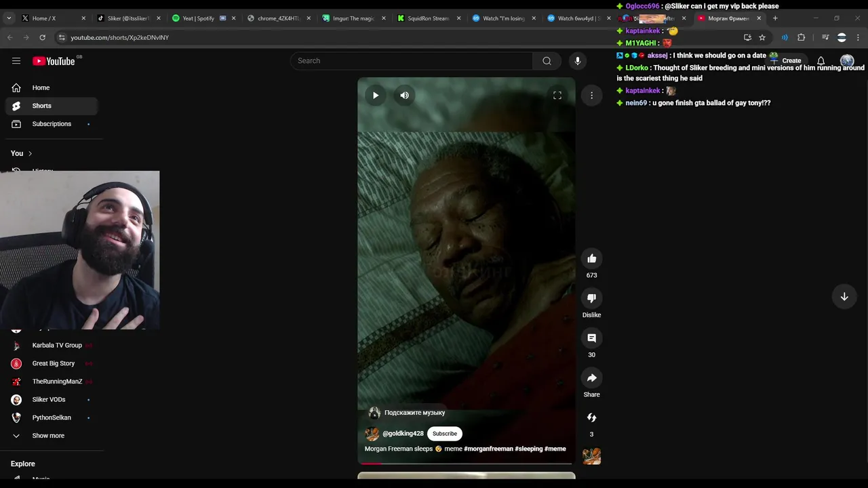Go to the next short with down arrow

844,297
